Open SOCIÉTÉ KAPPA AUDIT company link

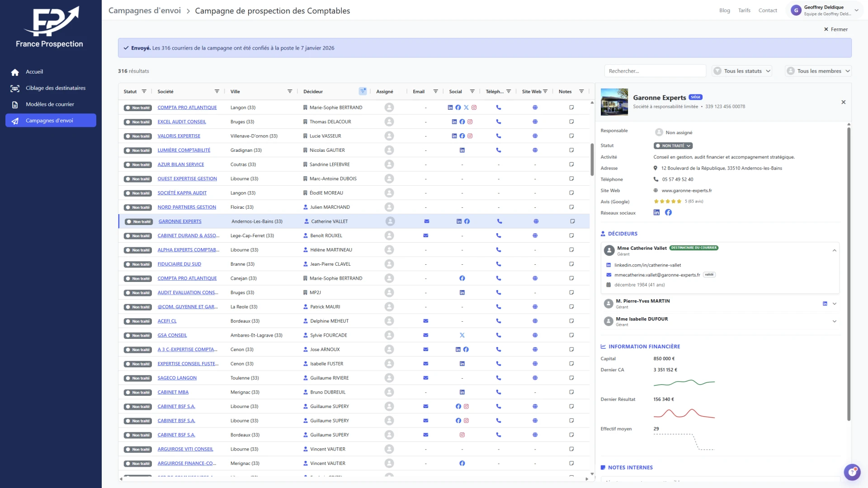(x=182, y=193)
